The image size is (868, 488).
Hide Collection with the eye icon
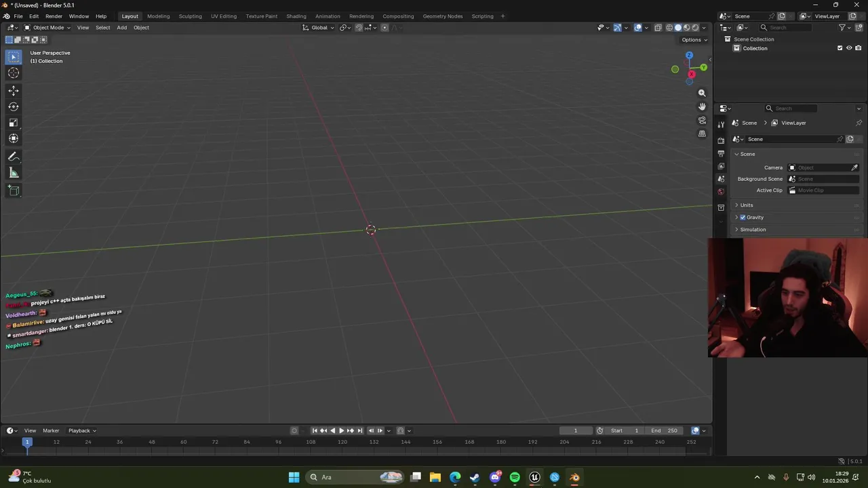pos(848,48)
